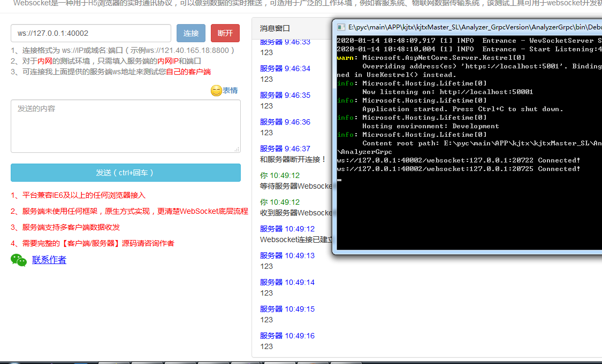Click the 发送（ctrl+回车）send button
Image resolution: width=602 pixels, height=364 pixels.
coord(126,172)
